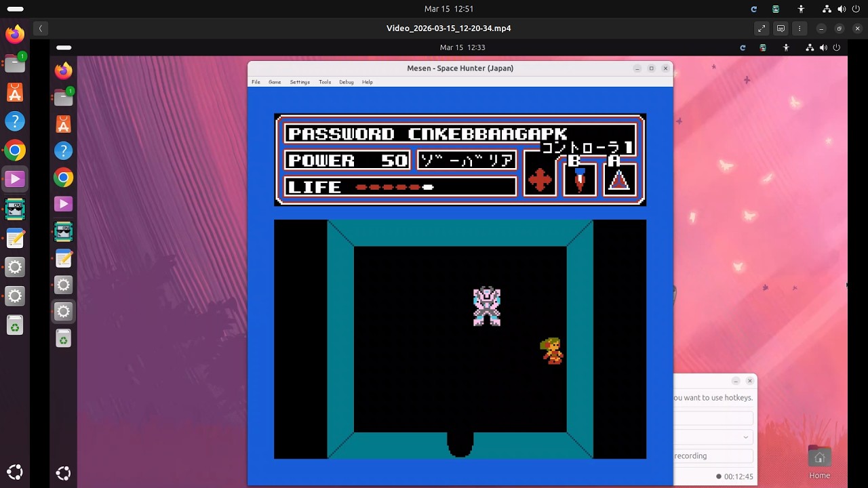
Task: Click the orange character in the game room
Action: (x=552, y=351)
